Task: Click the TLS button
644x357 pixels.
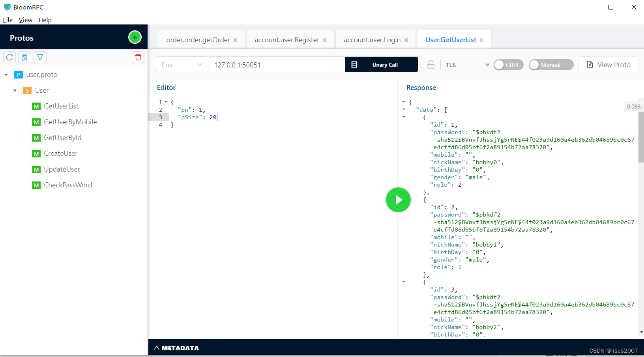Action: click(451, 65)
